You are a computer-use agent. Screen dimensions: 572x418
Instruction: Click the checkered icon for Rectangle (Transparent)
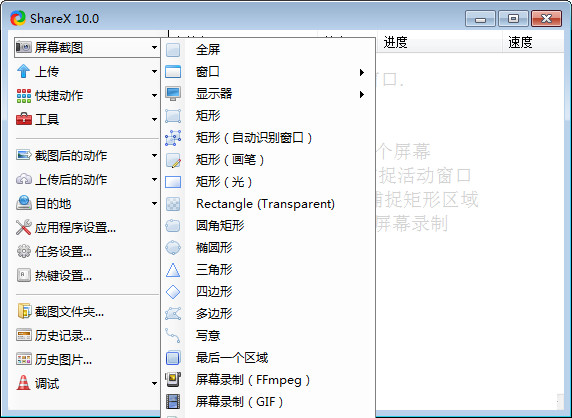click(173, 204)
